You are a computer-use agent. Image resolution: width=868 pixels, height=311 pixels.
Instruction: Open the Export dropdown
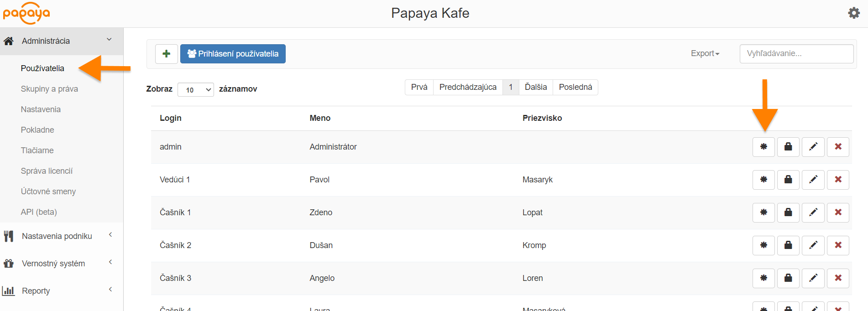click(x=705, y=53)
